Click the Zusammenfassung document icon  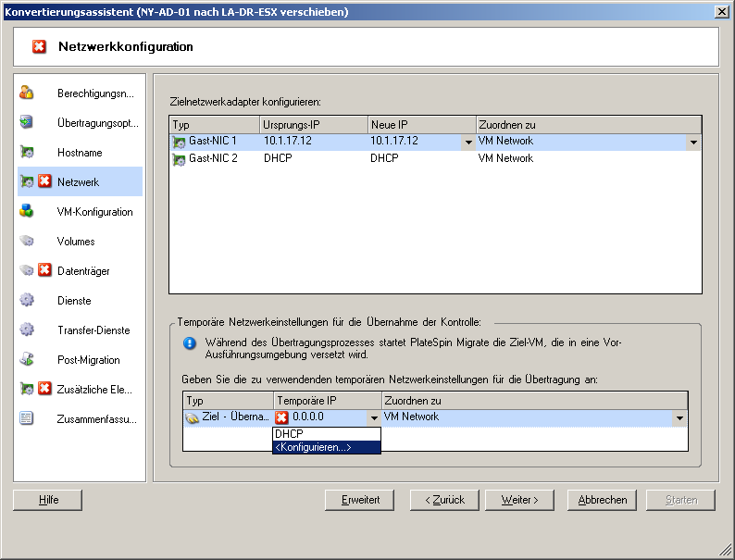tap(26, 418)
